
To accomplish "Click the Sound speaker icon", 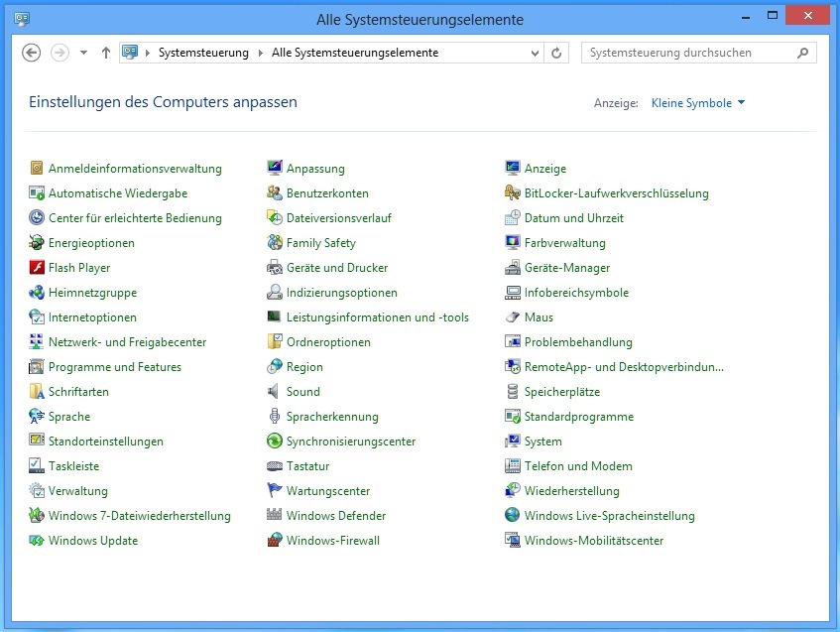I will point(275,391).
